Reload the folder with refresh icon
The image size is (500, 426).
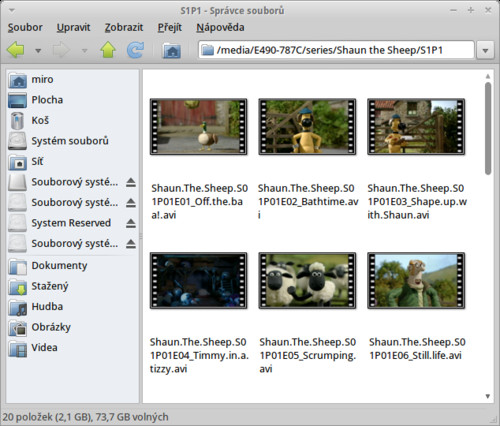135,50
